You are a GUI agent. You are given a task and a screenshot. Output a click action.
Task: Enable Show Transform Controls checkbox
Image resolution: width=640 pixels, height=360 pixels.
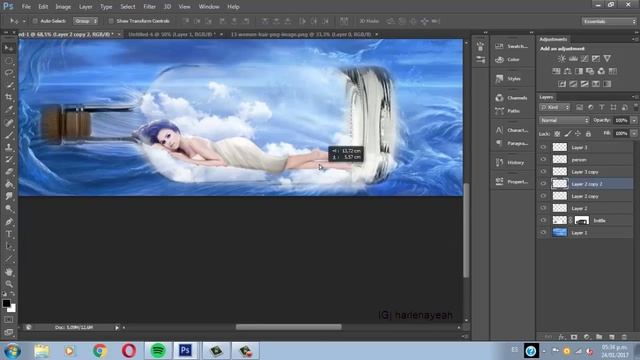pyautogui.click(x=111, y=21)
